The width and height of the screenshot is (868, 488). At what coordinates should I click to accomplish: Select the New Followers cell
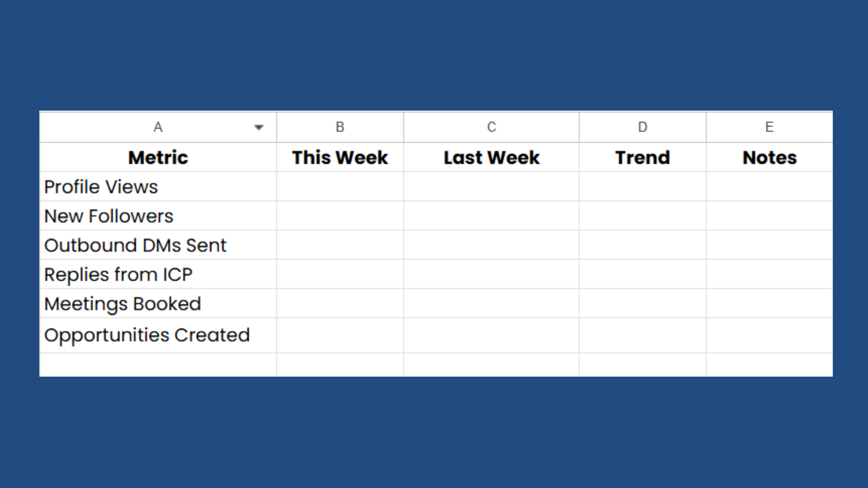158,216
